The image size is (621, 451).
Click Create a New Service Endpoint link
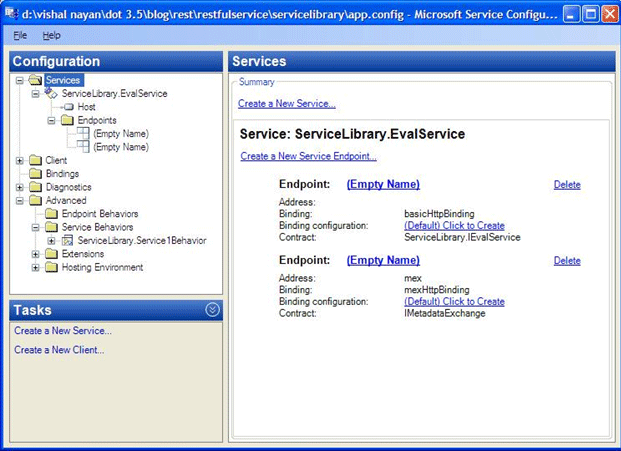(309, 156)
